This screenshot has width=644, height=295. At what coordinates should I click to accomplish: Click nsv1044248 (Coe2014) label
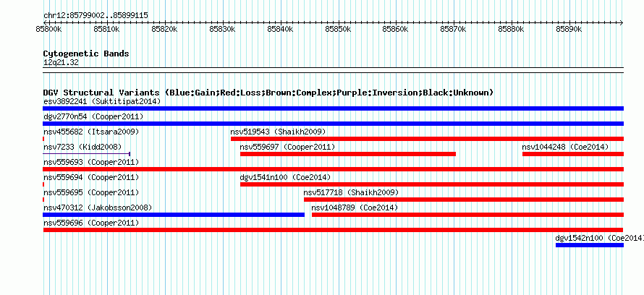tap(565, 147)
